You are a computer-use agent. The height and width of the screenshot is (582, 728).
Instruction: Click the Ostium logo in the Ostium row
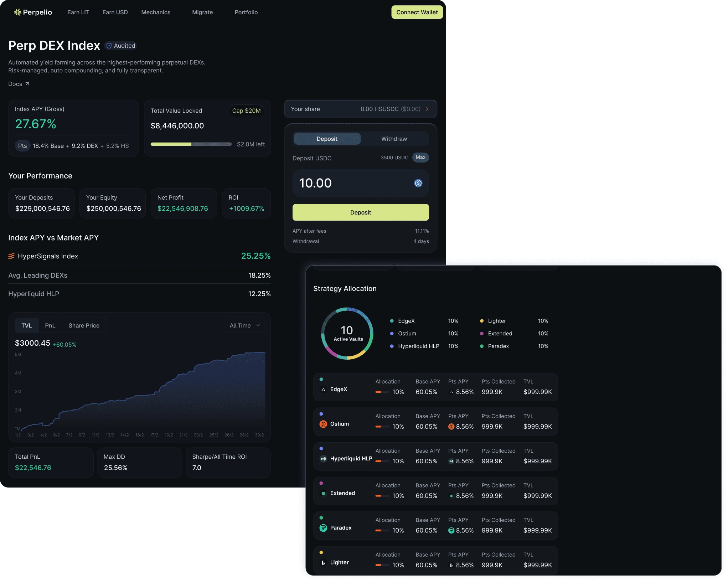coord(323,424)
